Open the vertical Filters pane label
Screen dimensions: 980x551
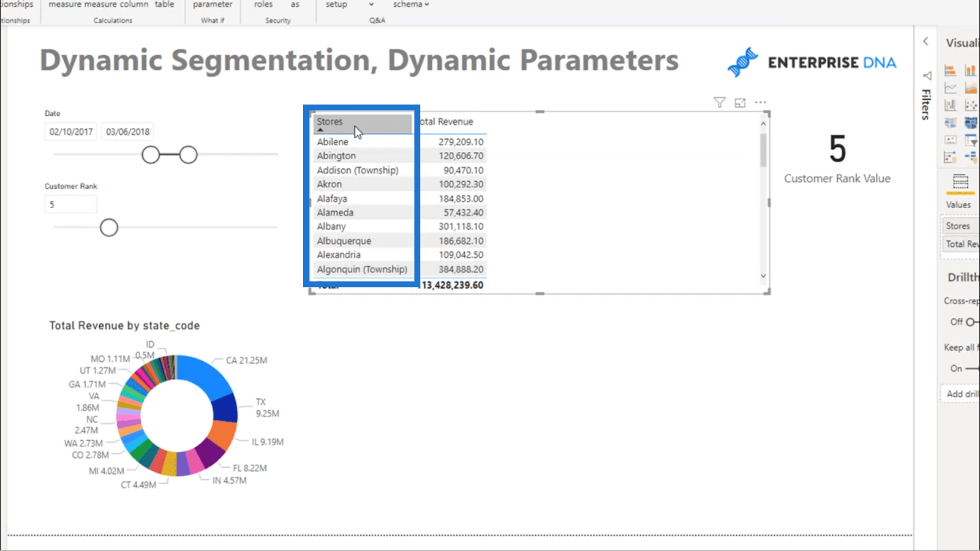point(926,104)
